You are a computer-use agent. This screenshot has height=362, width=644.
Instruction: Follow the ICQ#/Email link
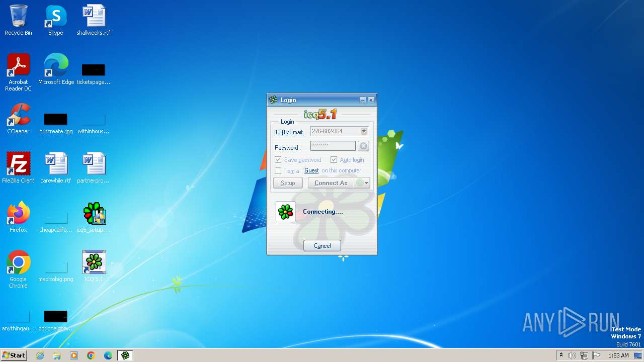289,132
